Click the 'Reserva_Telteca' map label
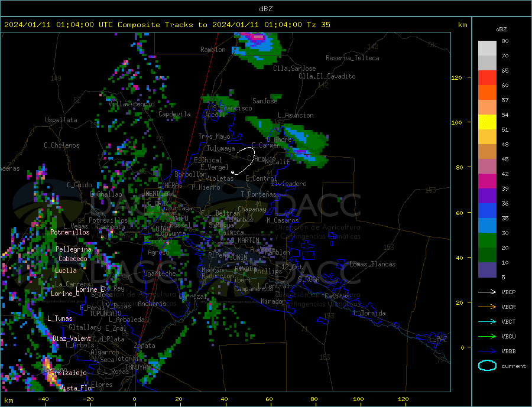The height and width of the screenshot is (407, 532). click(352, 58)
